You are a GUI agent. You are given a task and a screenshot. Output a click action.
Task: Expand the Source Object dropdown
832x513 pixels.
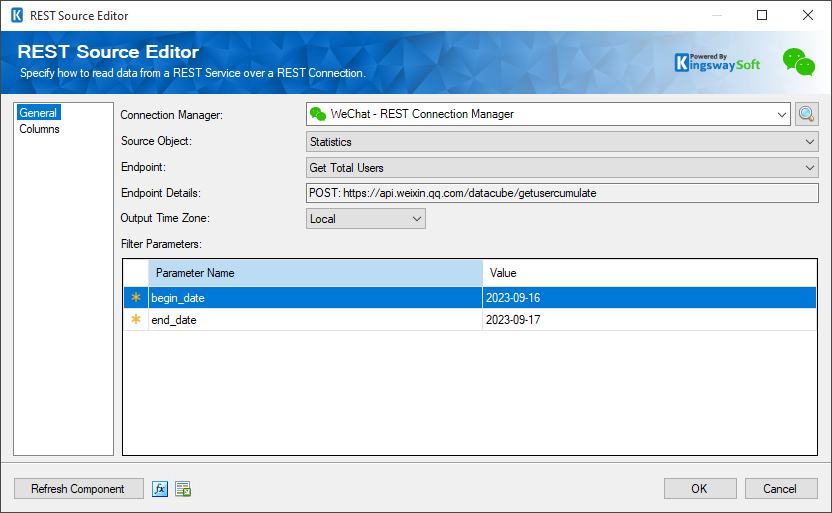810,142
